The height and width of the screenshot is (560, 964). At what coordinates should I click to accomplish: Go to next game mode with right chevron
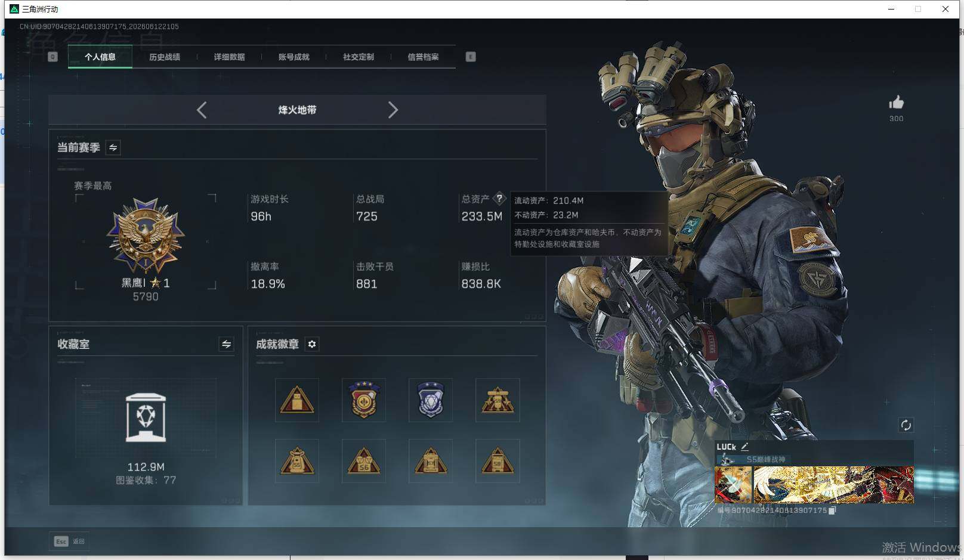click(x=393, y=110)
